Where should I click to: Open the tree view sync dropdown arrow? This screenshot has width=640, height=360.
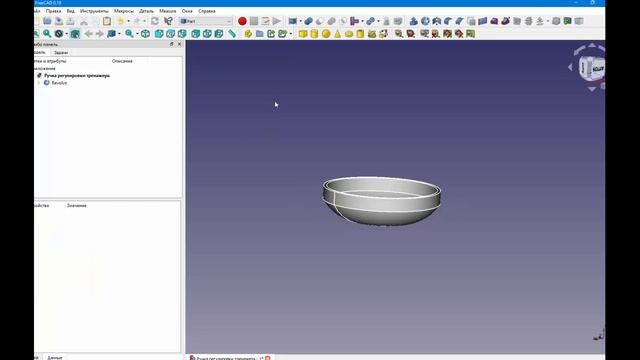pyautogui.click(x=137, y=34)
